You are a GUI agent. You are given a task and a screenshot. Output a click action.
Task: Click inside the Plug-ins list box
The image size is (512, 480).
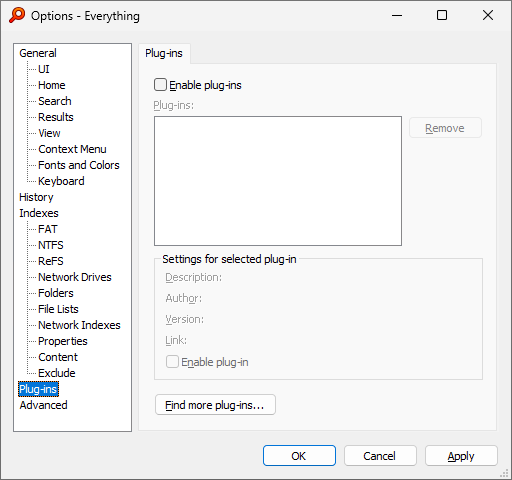click(278, 181)
